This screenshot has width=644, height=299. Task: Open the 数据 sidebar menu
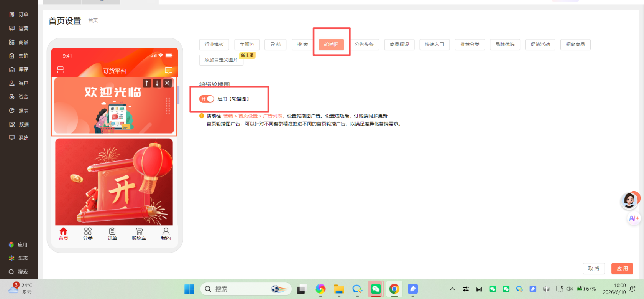[19, 124]
